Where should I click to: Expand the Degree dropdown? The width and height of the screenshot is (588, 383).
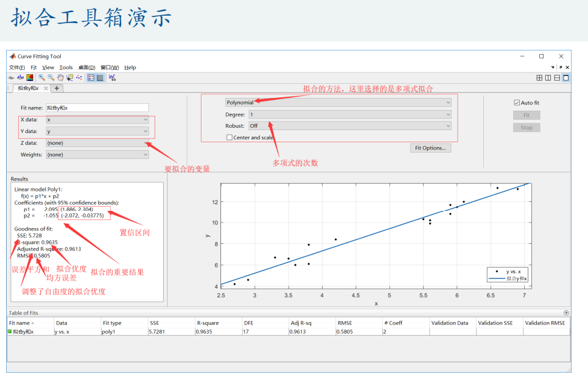click(349, 114)
